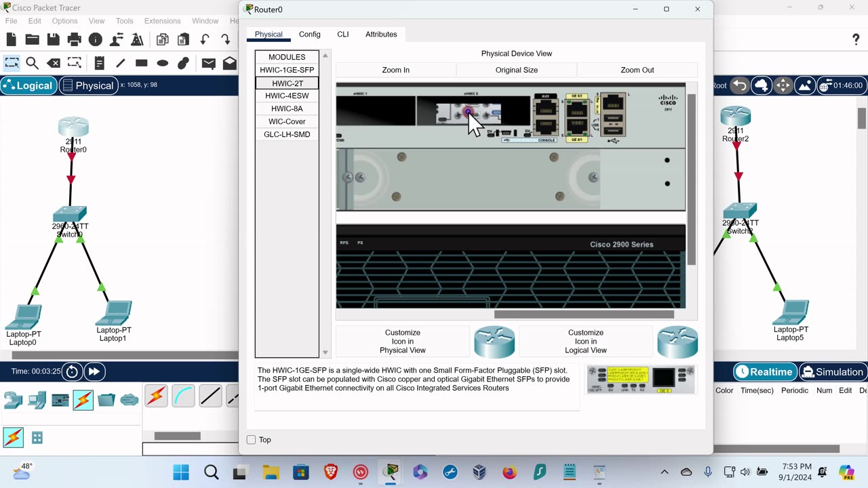
Task: Select the GLC-LH-SMD module
Action: coord(287,134)
